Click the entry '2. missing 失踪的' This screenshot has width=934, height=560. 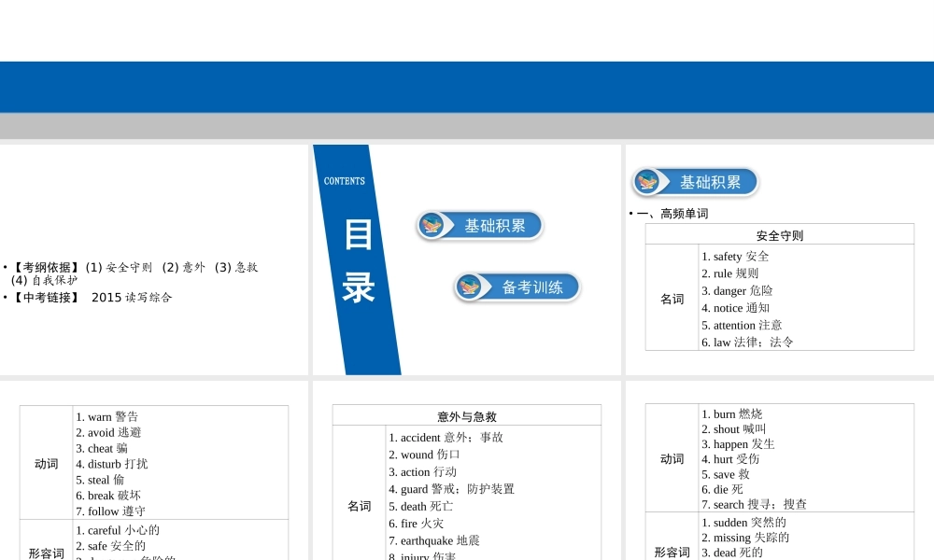(745, 538)
